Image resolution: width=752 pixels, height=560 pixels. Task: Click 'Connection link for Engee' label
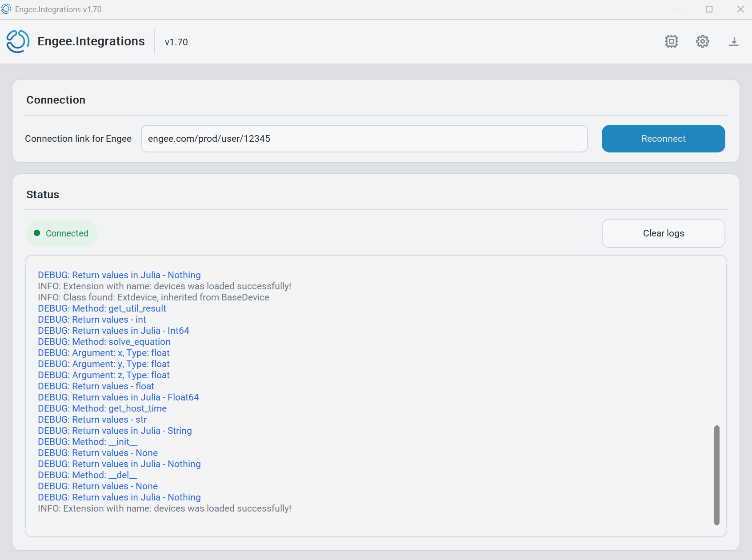pos(78,139)
